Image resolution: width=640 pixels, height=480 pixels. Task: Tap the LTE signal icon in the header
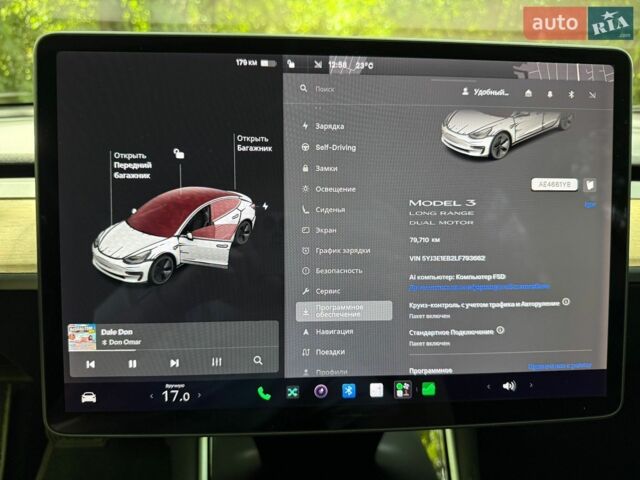tap(592, 95)
